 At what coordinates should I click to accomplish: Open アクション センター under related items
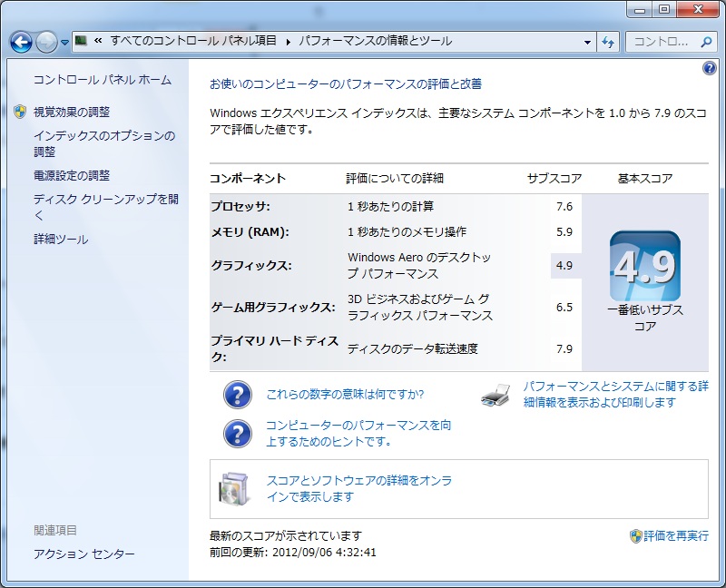83,554
